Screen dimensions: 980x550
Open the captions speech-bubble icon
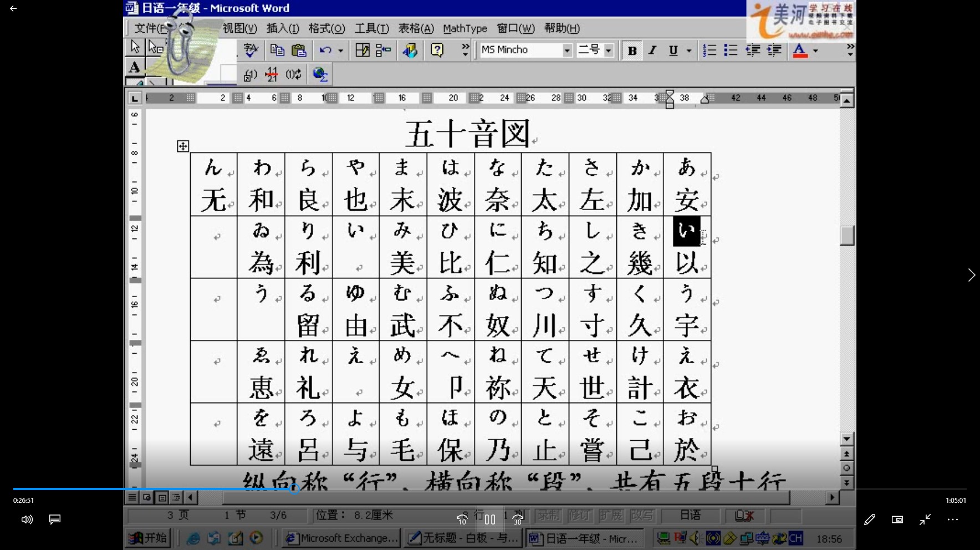(x=54, y=520)
